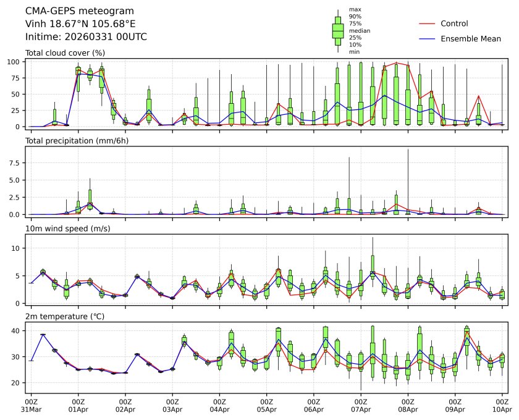Click the "Total precipitation (mm/6h)" panel title
Screen dimensions: 519x420
point(76,141)
